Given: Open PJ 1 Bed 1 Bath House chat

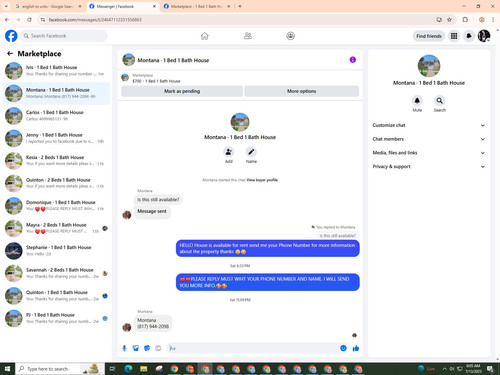Looking at the screenshot, I should [x=56, y=318].
